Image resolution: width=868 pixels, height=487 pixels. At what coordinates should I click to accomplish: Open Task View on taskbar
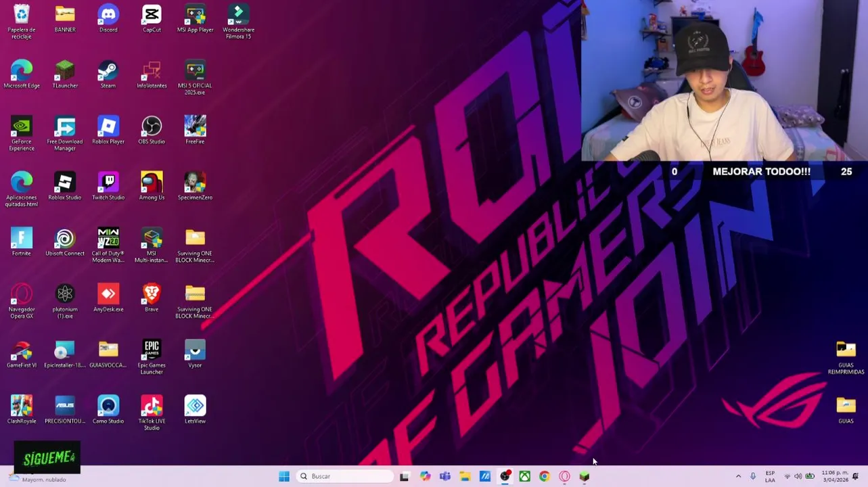[405, 476]
